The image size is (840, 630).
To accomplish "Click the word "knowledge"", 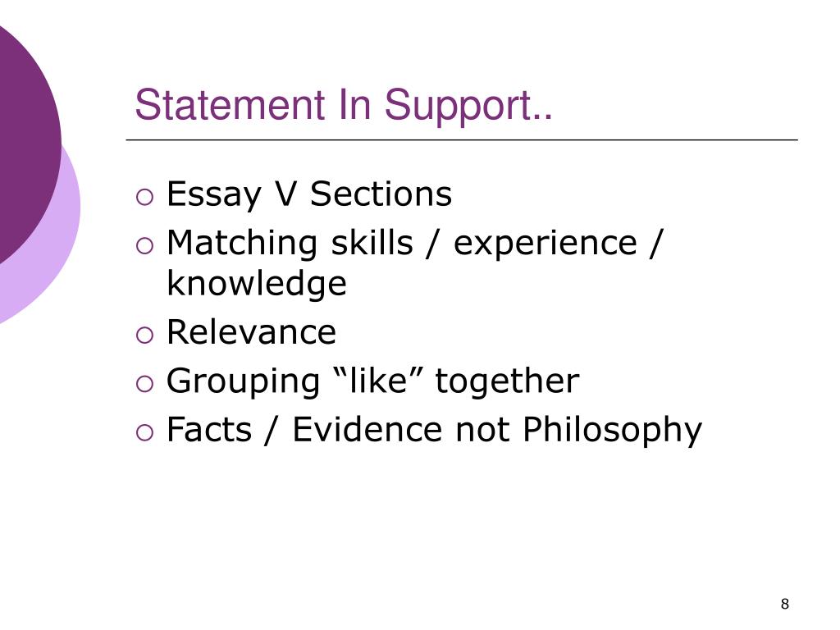I will (257, 283).
